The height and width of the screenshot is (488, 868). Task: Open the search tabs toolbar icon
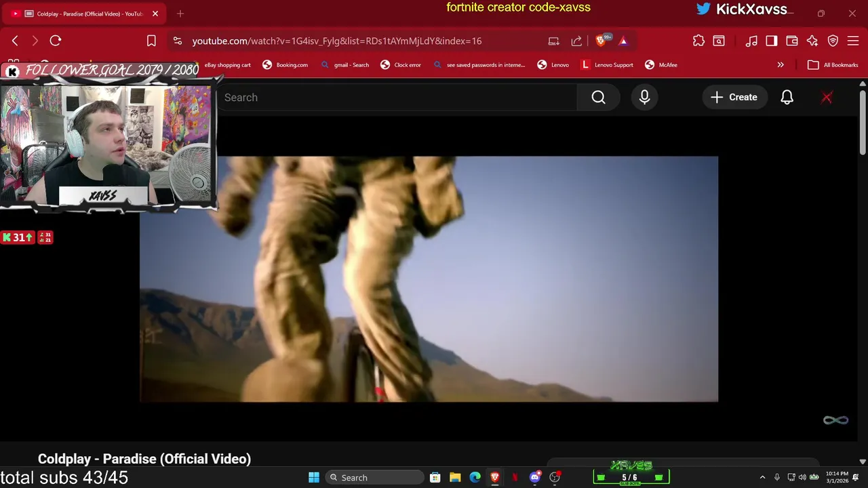coord(719,41)
